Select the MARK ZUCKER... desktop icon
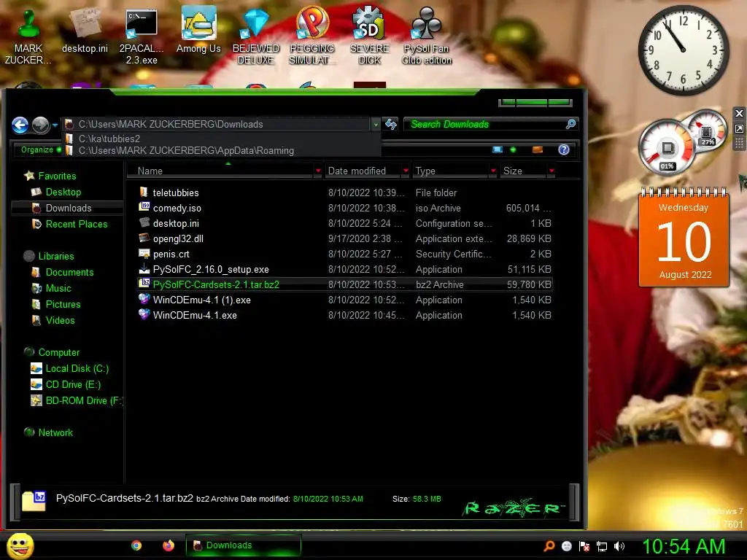This screenshot has height=560, width=747. (x=28, y=36)
